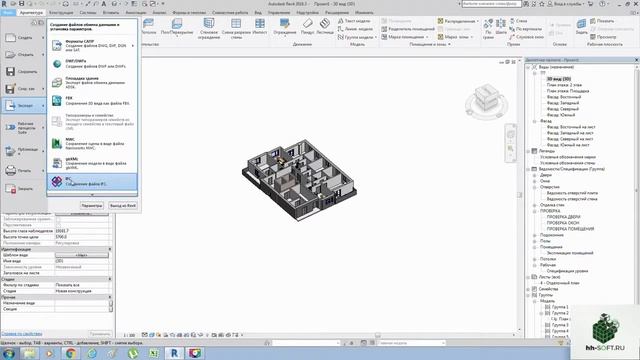Click the Options button in application menu

coord(92,206)
